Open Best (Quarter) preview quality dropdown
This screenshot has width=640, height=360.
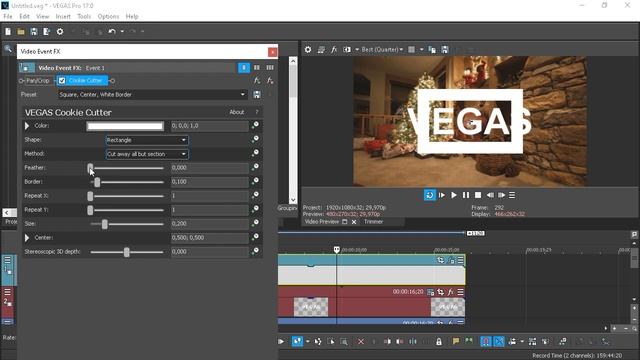point(382,49)
